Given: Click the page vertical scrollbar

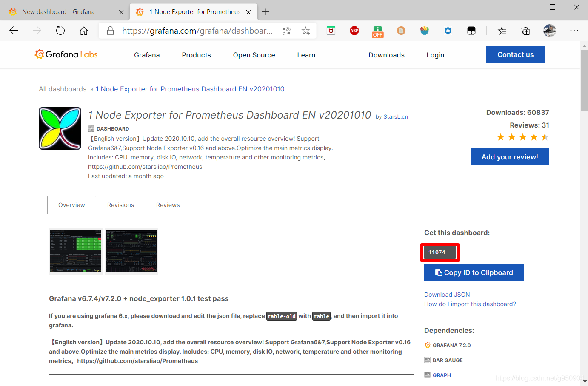Looking at the screenshot, I should (x=584, y=81).
